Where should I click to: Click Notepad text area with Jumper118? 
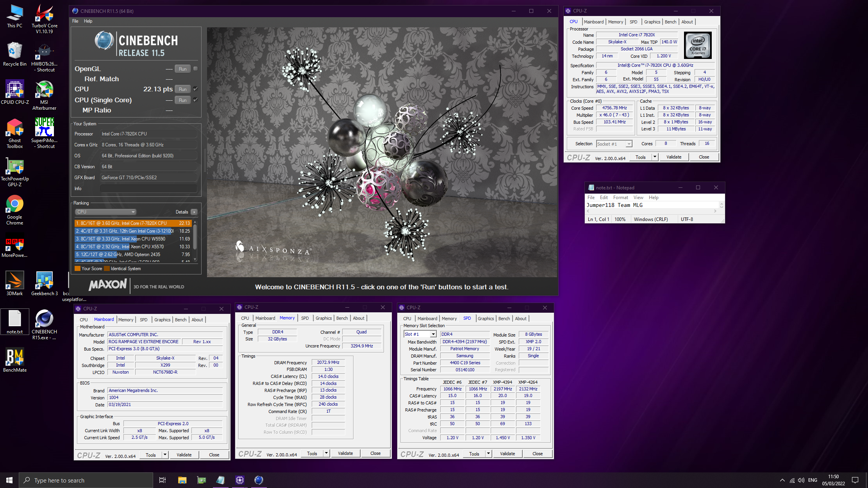(652, 205)
